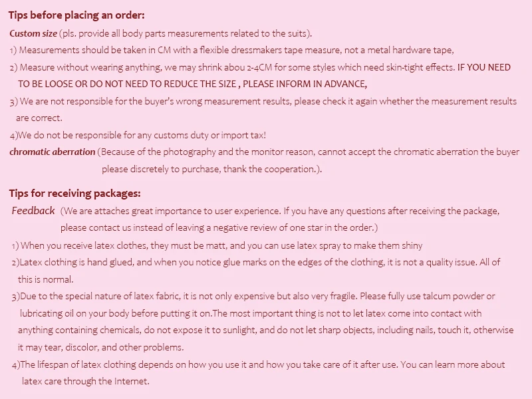Click the talcum powder instruction line
This screenshot has width=532, height=399.
[253, 296]
